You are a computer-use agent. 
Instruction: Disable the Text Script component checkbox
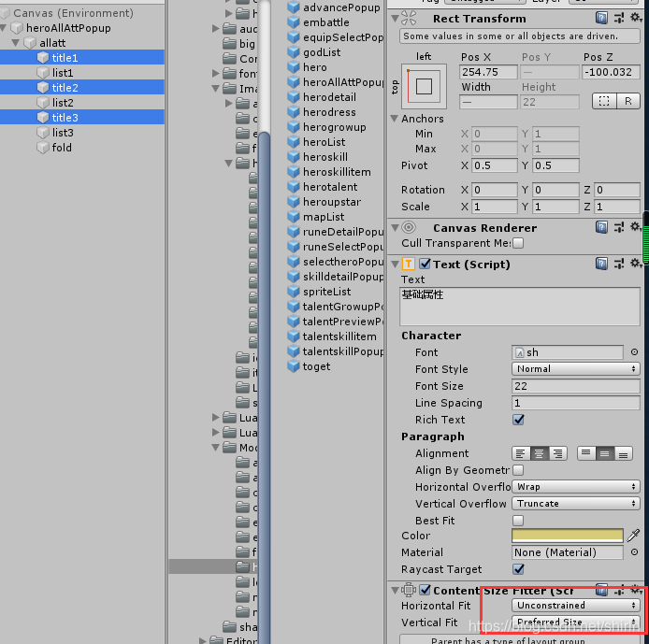(x=425, y=264)
